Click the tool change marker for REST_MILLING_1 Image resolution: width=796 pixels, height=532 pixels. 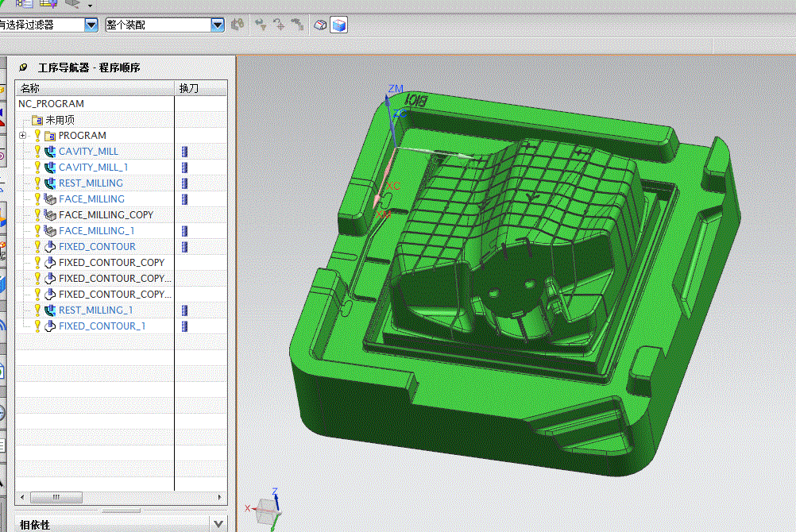[x=185, y=310]
